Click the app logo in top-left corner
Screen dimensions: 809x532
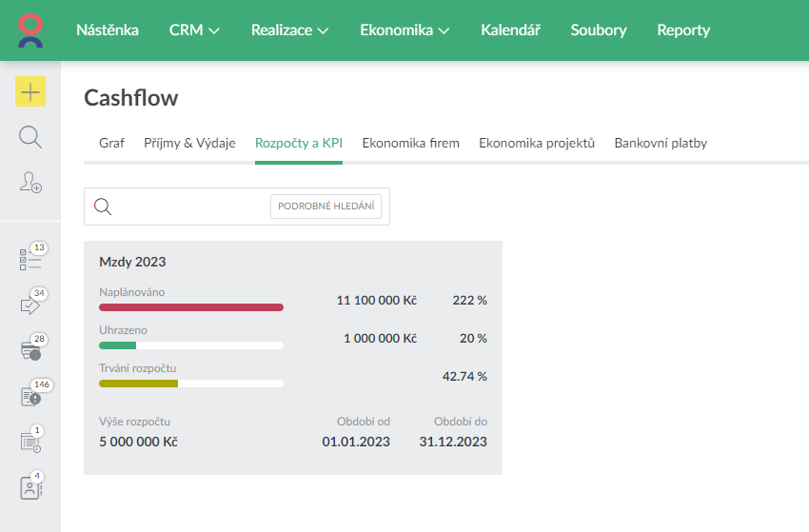(30, 30)
